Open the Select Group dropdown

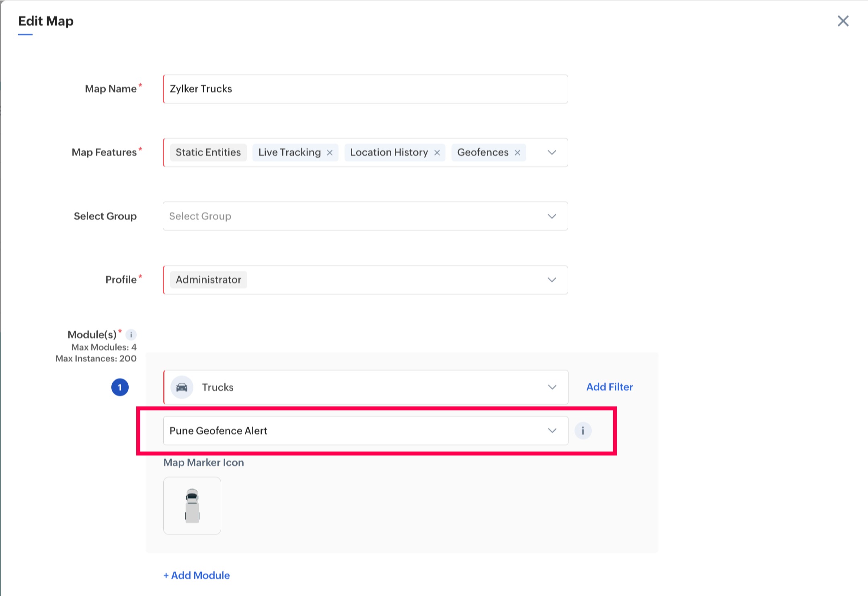[552, 216]
